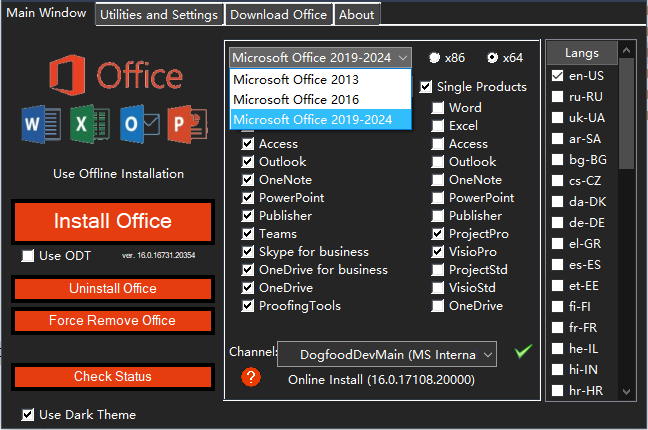Open the Download Office tab
Viewport: 648px width, 430px height.
pos(278,15)
